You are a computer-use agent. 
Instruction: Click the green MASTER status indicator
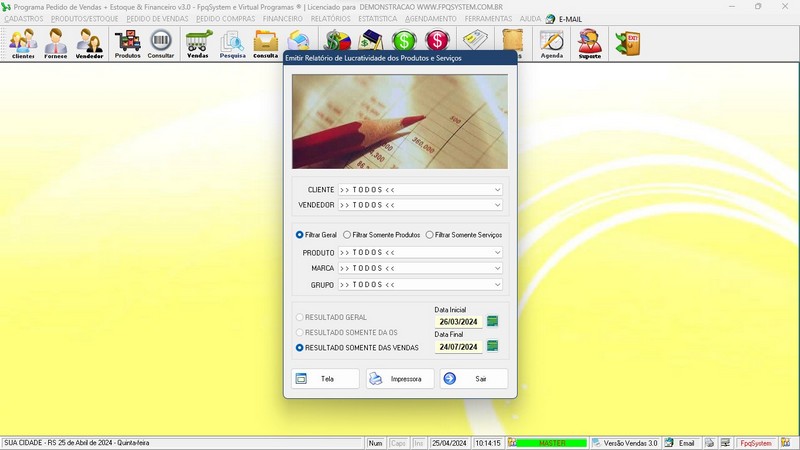click(x=552, y=443)
